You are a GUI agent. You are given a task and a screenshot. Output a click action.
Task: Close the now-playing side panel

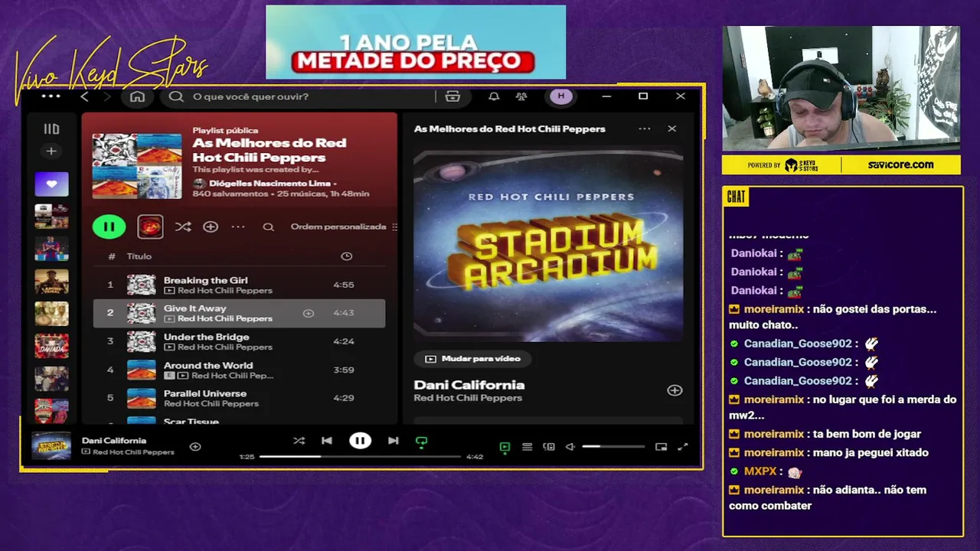tap(672, 129)
